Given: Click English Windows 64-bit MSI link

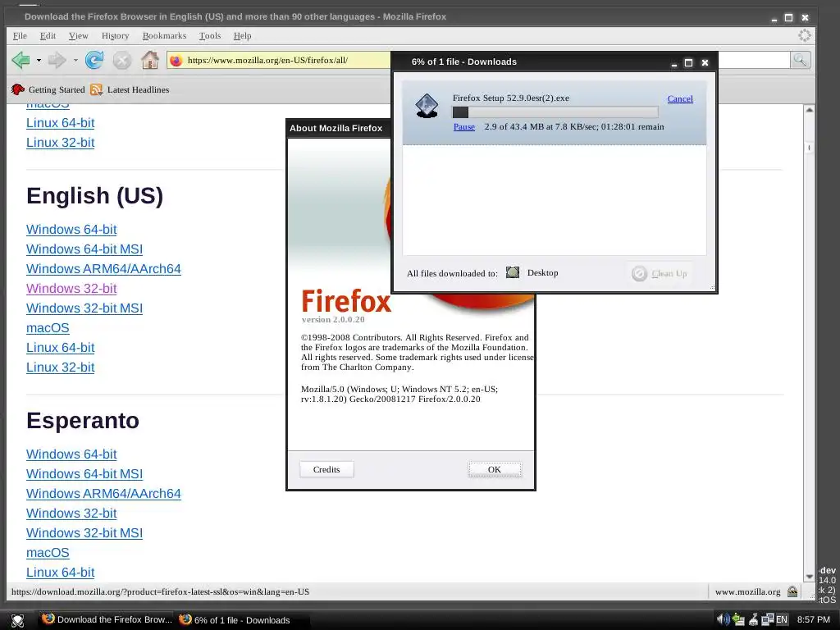Looking at the screenshot, I should coord(84,249).
